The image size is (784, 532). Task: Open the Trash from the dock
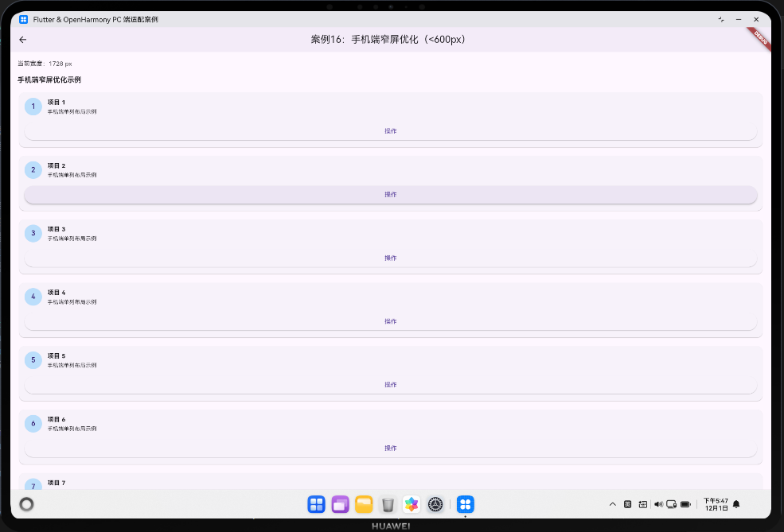point(388,504)
